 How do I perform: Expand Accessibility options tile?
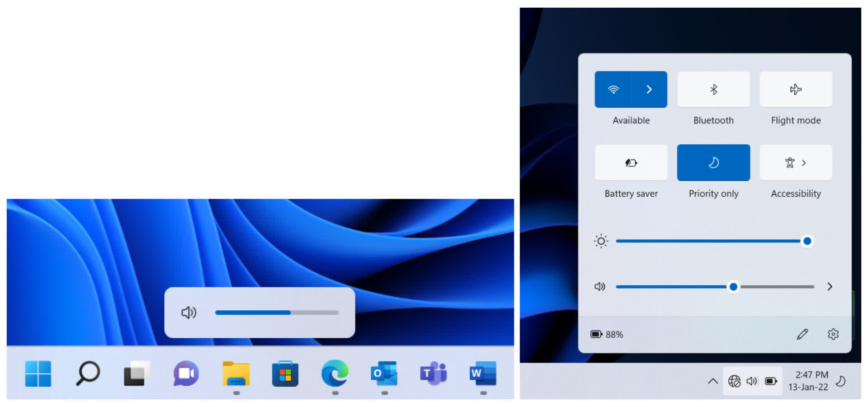796,163
